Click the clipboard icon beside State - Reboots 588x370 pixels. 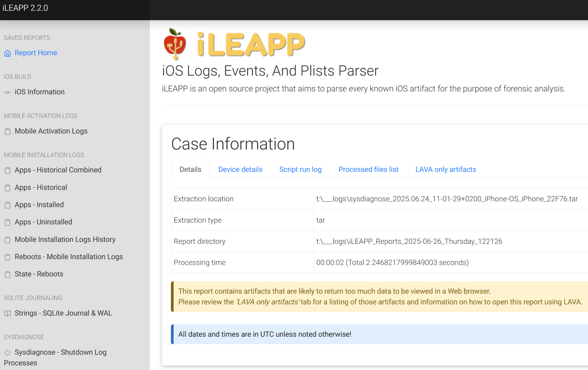tap(7, 274)
